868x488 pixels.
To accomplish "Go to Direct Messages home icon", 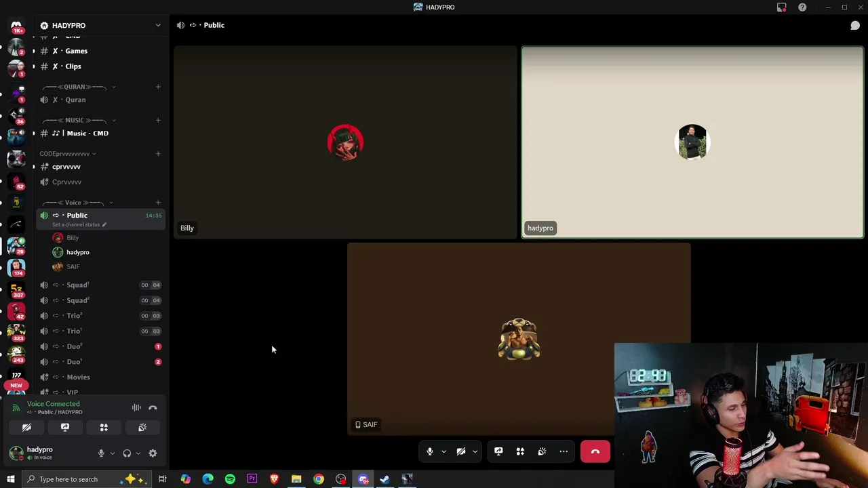I will click(x=16, y=26).
